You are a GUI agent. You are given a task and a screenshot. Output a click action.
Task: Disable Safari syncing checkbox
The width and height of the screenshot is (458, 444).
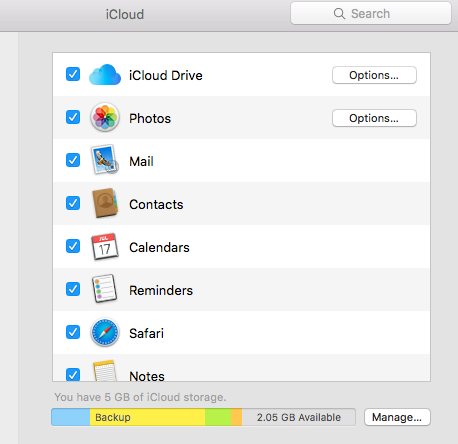73,332
